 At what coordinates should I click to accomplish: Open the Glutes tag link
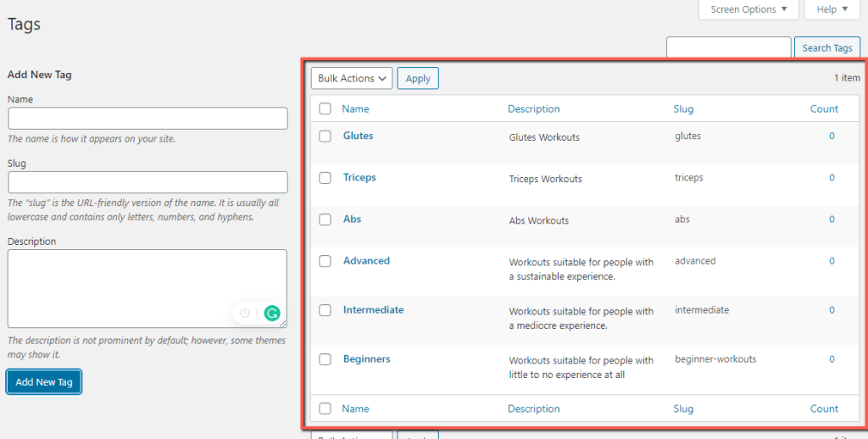click(x=359, y=136)
